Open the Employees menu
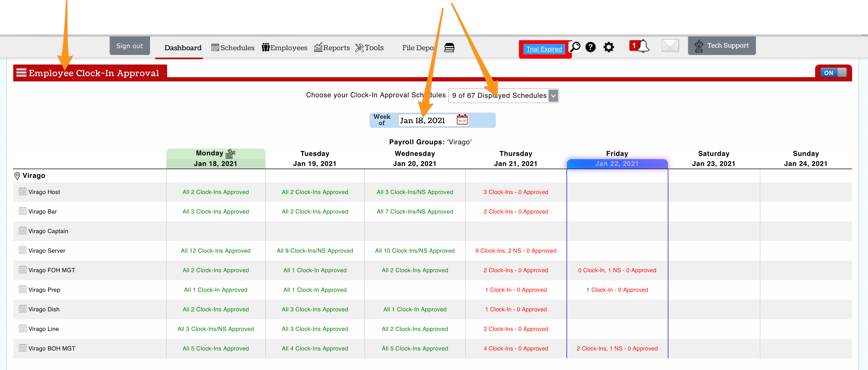The height and width of the screenshot is (370, 868). [x=284, y=48]
